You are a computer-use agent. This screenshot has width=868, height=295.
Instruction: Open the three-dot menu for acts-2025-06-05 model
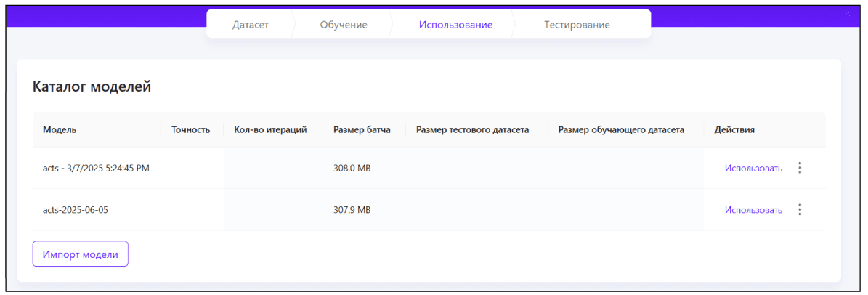[x=800, y=210]
